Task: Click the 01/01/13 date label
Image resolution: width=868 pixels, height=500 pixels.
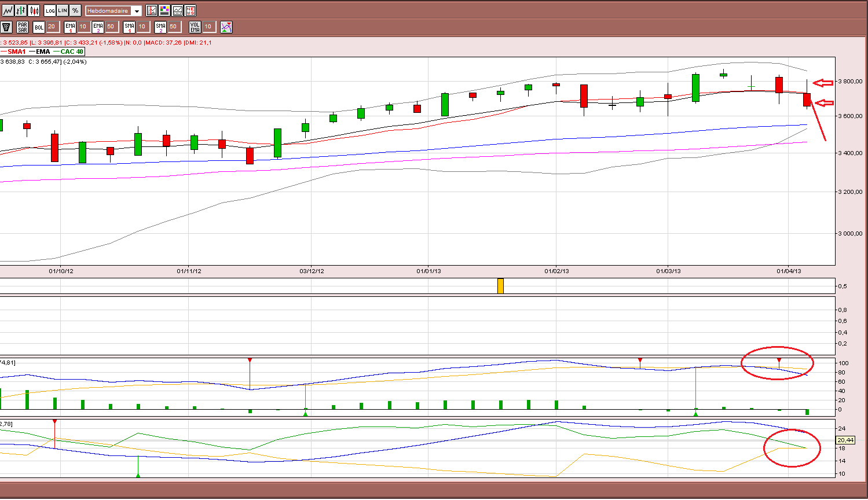Action: coord(428,271)
